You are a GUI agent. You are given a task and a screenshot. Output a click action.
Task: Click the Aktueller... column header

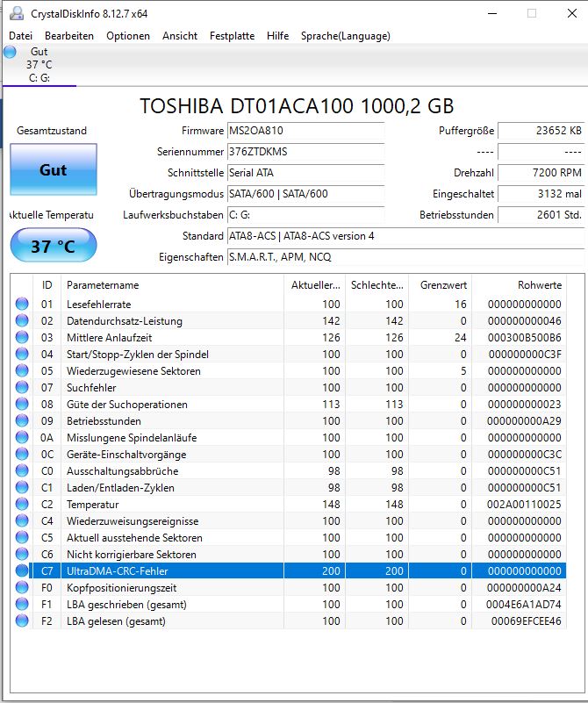click(x=314, y=285)
